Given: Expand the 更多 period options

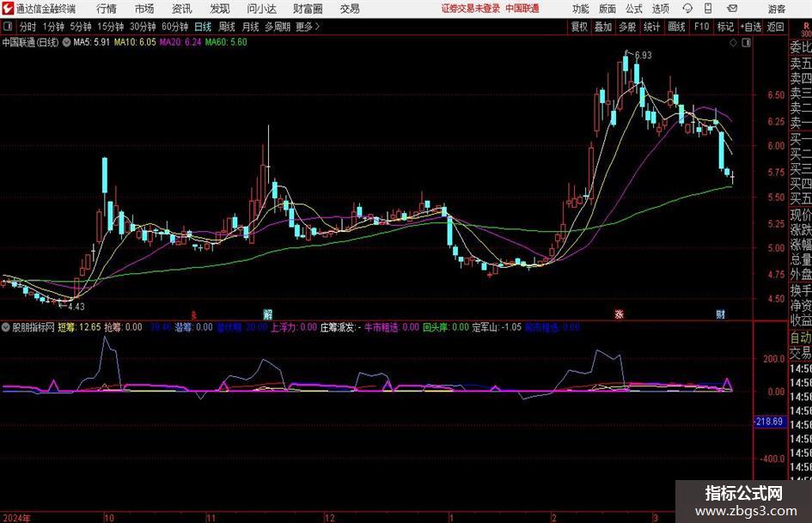Looking at the screenshot, I should [x=308, y=27].
